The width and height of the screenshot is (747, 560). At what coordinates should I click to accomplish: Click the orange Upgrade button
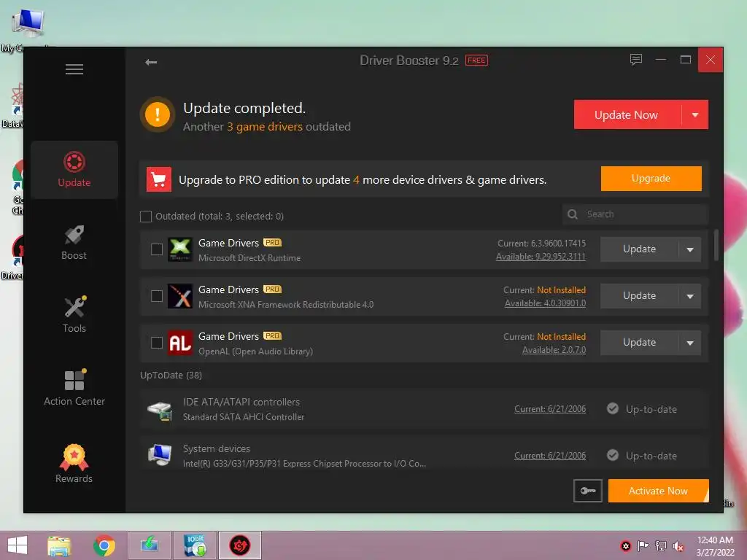click(651, 179)
